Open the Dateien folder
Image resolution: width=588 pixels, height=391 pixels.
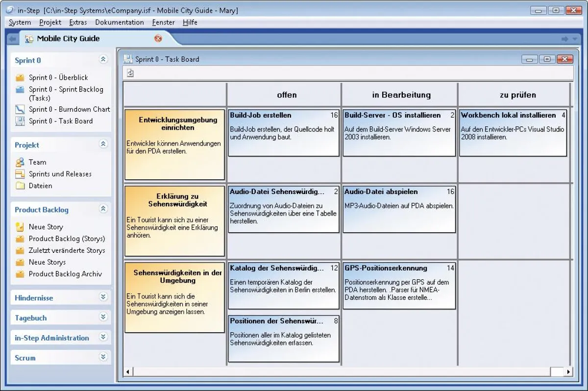pyautogui.click(x=40, y=185)
